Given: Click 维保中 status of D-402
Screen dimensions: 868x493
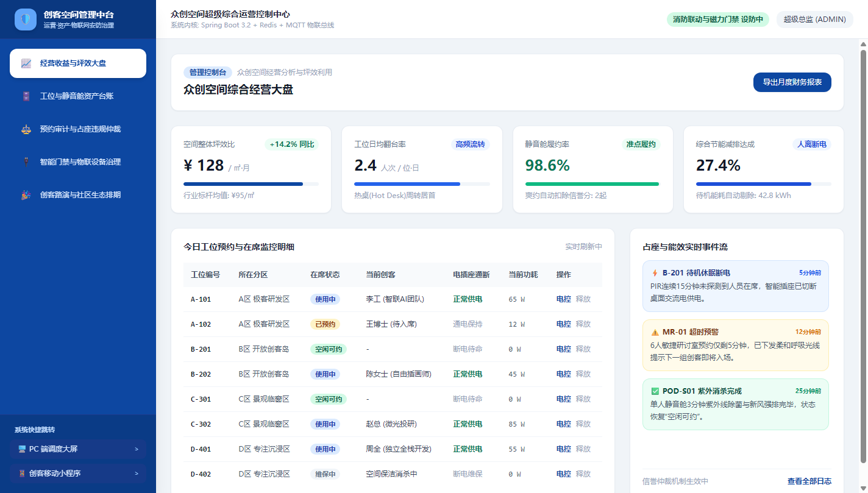Looking at the screenshot, I should click(325, 474).
